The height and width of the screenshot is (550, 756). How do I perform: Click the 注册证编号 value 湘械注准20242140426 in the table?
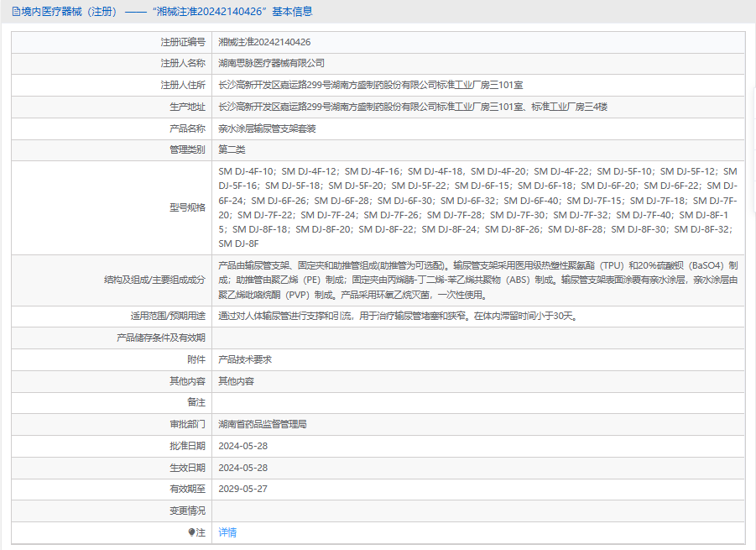tap(264, 42)
